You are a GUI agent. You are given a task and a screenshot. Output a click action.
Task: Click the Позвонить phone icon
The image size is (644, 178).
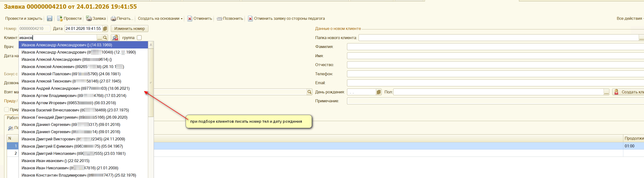[219, 19]
